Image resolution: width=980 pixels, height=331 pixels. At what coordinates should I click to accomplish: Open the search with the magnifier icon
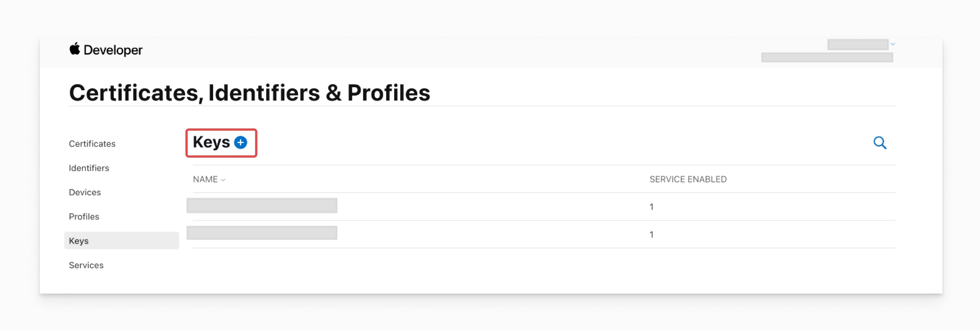click(x=880, y=143)
